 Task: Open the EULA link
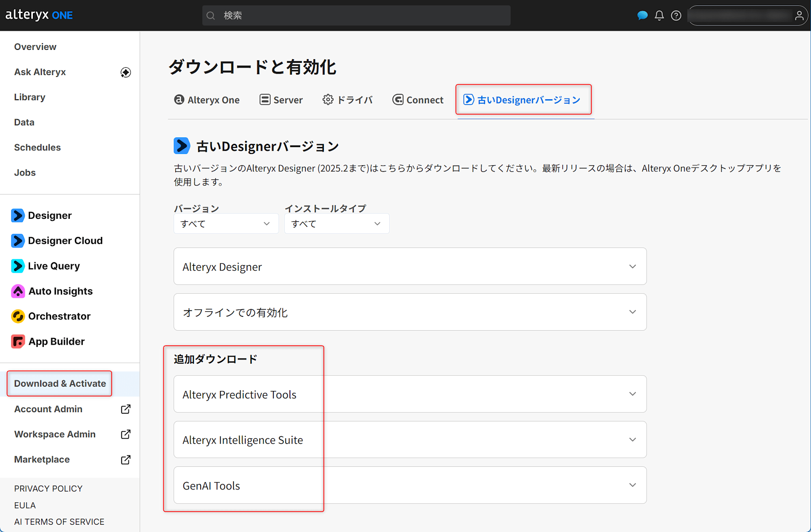point(25,505)
